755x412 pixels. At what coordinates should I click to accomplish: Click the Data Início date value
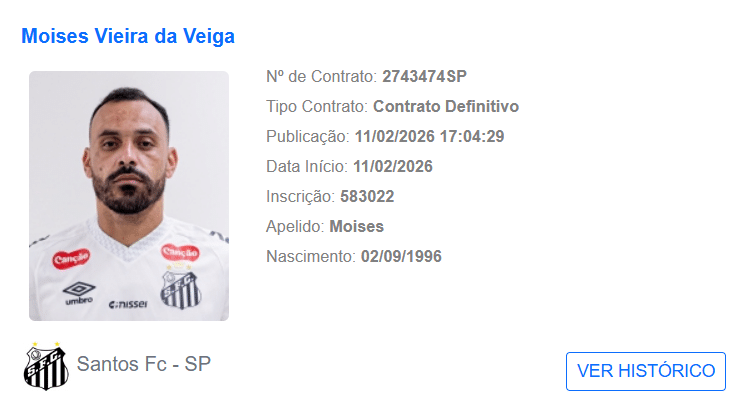click(393, 167)
